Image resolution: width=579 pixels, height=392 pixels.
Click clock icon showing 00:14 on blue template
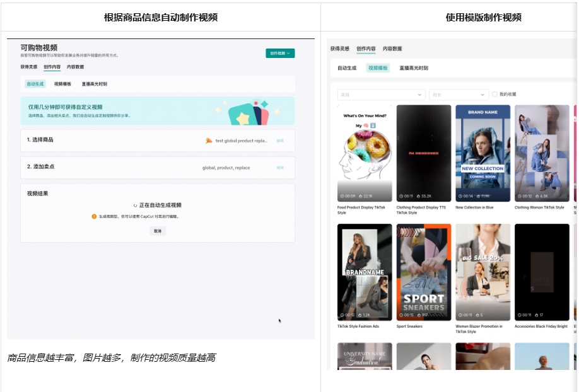[460, 196]
